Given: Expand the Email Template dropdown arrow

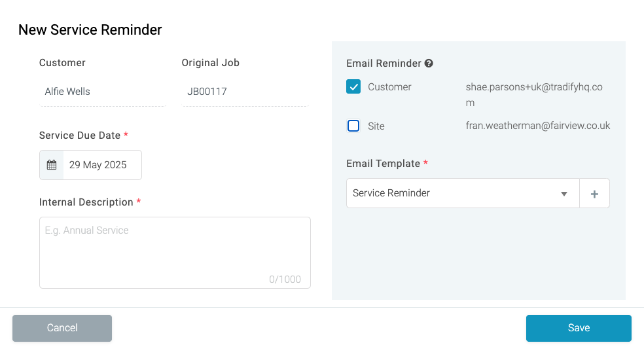Looking at the screenshot, I should 564,194.
